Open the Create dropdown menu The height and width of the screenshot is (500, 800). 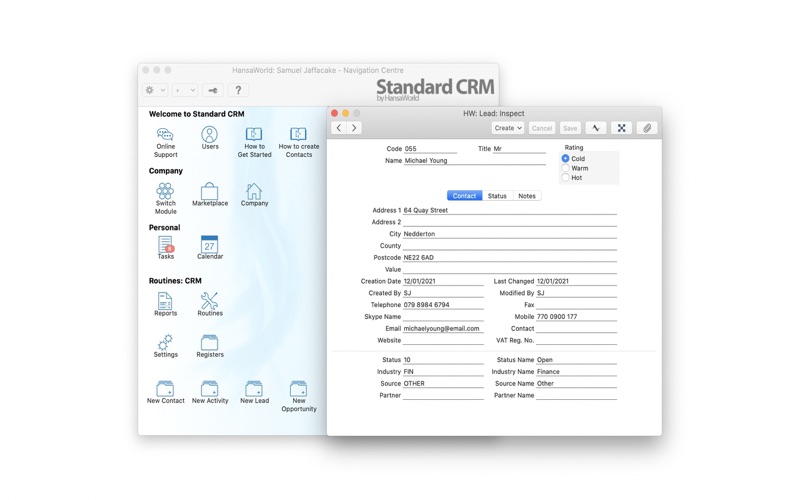[x=508, y=128]
